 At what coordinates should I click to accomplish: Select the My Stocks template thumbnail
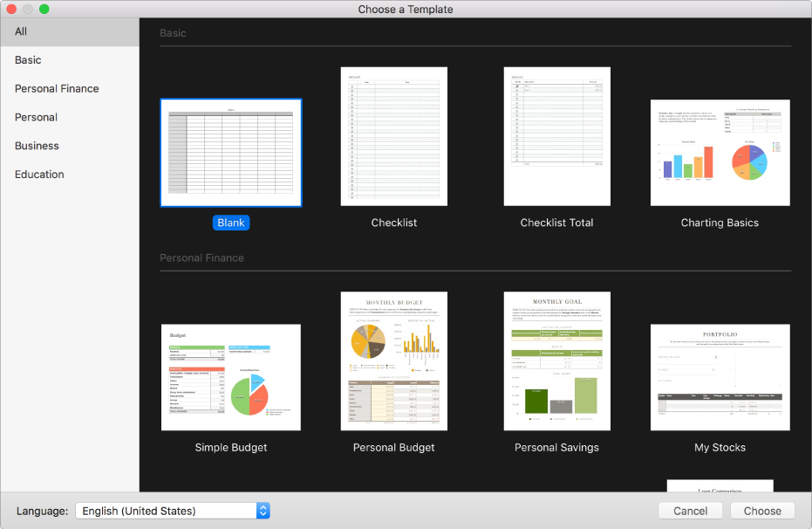tap(720, 377)
